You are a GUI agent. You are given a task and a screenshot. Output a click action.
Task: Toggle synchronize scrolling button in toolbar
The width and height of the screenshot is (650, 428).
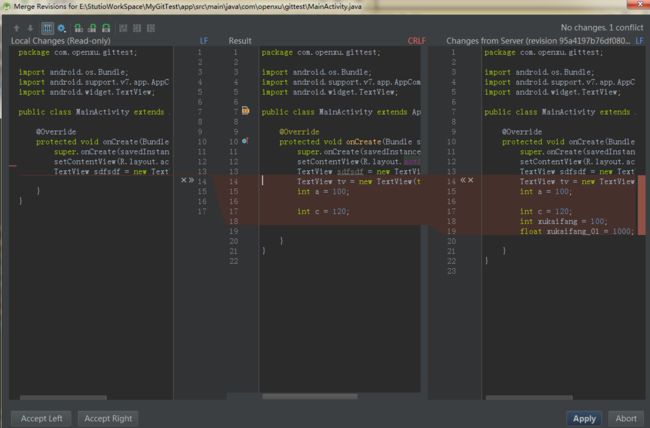point(47,28)
